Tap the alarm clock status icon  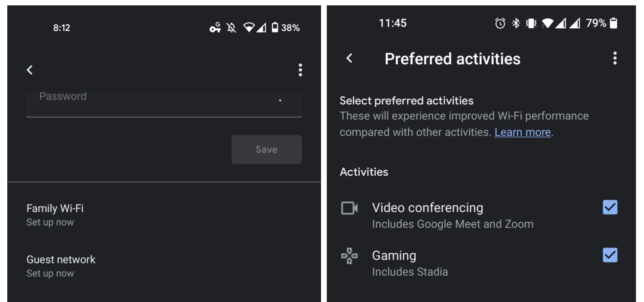click(500, 23)
